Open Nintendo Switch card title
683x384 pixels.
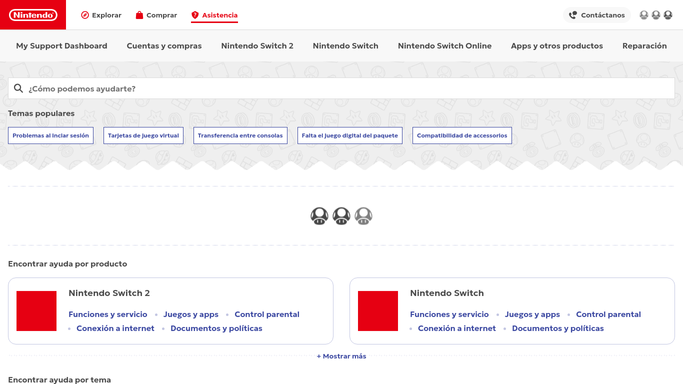447,293
